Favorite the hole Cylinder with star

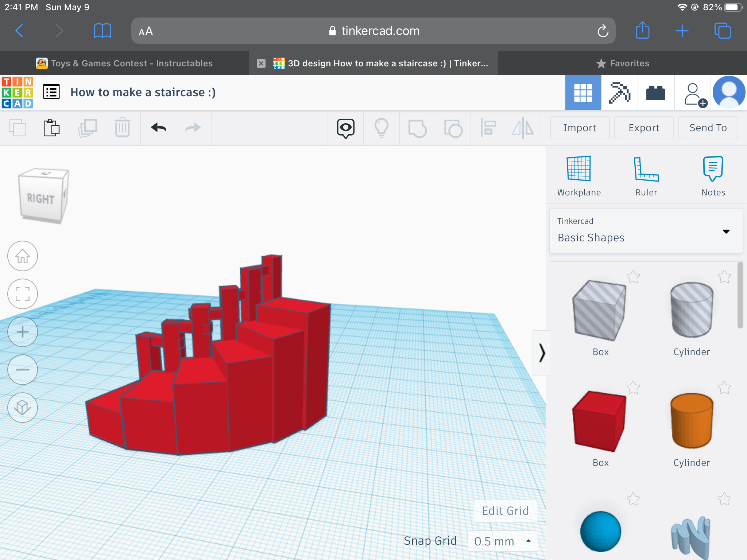coord(724,277)
